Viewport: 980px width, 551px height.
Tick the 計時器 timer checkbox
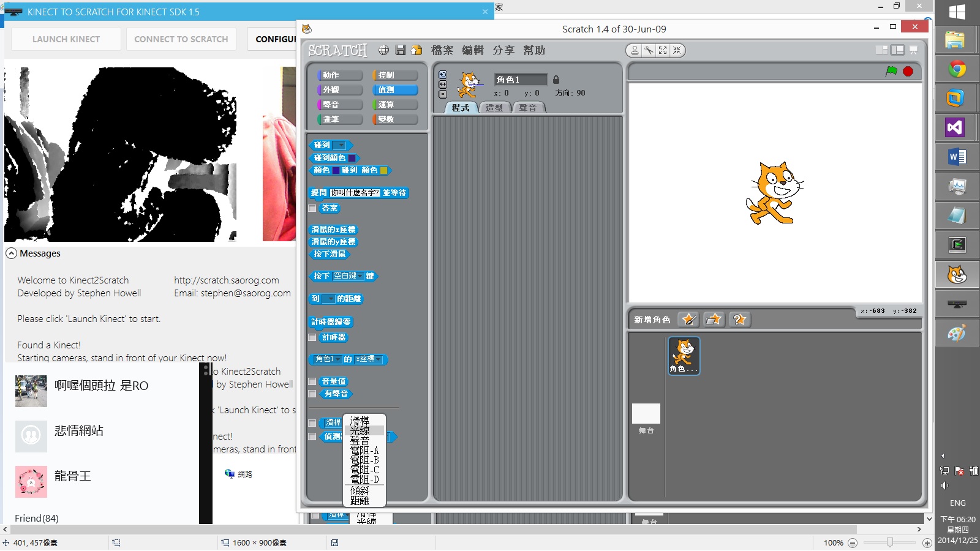point(312,337)
